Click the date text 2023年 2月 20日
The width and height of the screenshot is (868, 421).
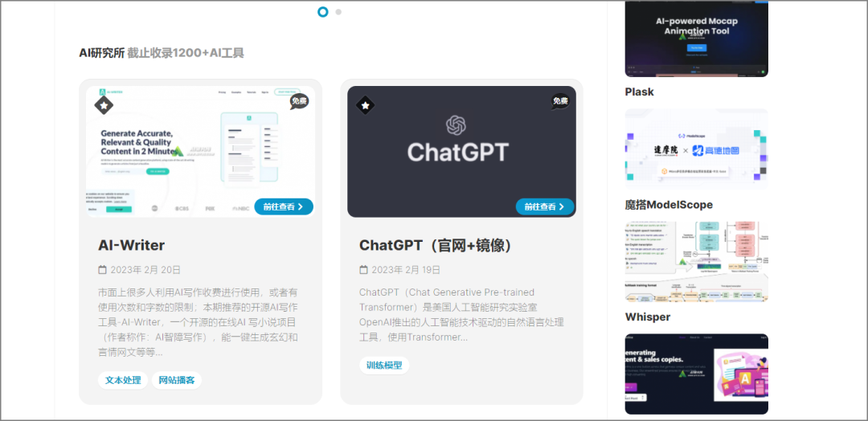coord(145,270)
